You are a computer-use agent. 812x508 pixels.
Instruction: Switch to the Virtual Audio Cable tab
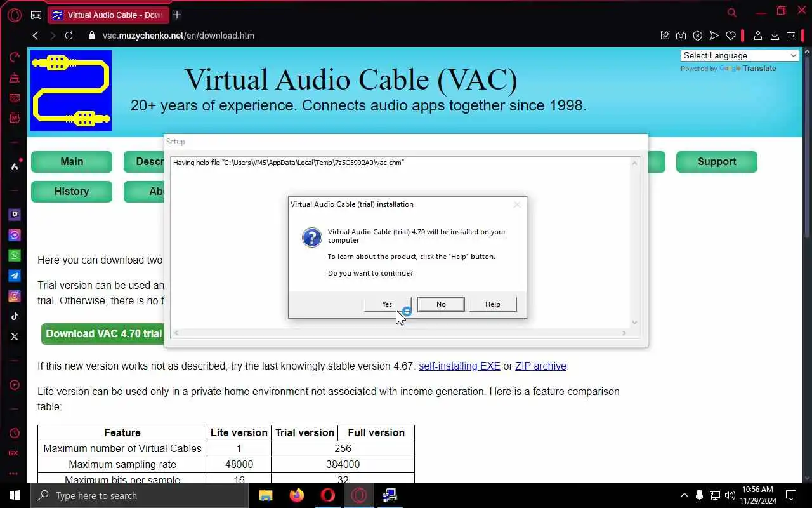point(108,15)
